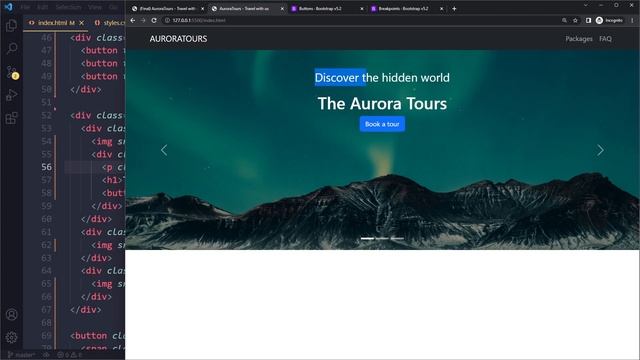
Task: Click line number 56 in editor gutter
Action: (x=47, y=167)
